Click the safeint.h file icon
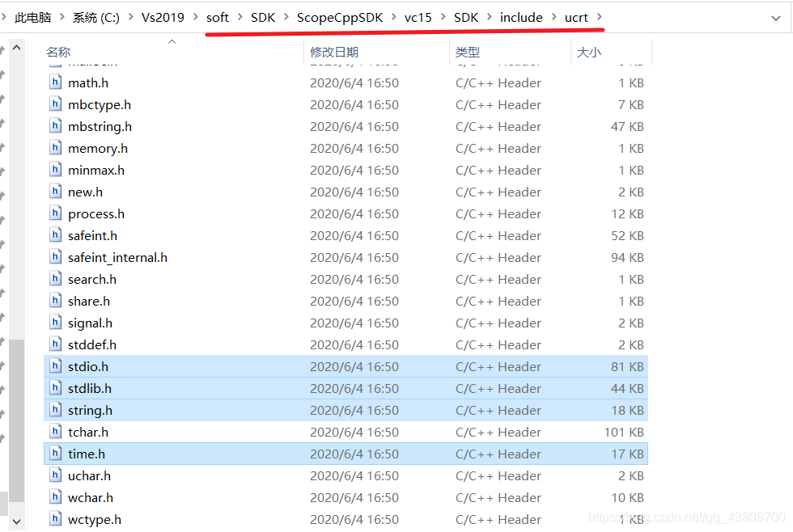This screenshot has width=793, height=532. (x=56, y=235)
